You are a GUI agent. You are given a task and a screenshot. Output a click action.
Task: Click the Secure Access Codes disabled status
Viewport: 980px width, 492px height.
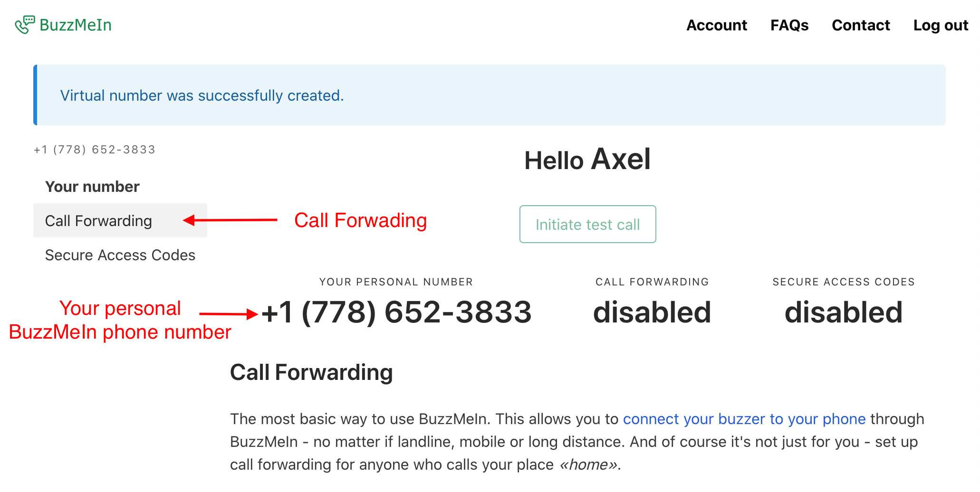tap(843, 312)
